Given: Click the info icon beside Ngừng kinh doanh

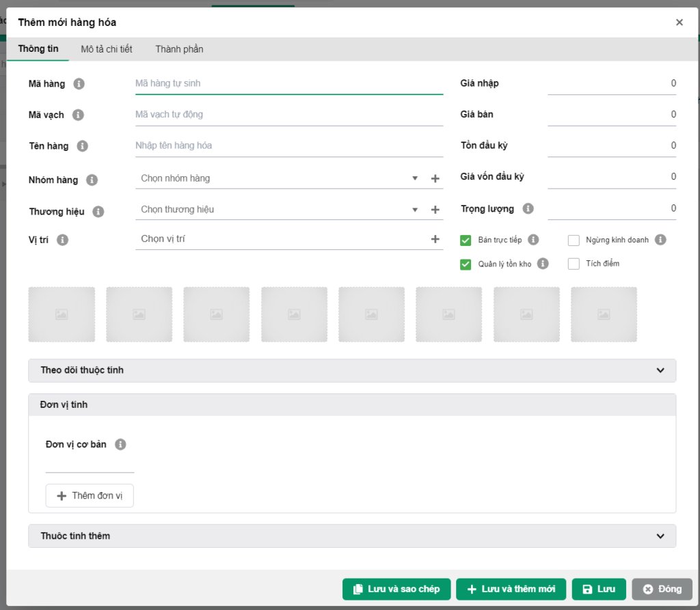Looking at the screenshot, I should click(660, 240).
